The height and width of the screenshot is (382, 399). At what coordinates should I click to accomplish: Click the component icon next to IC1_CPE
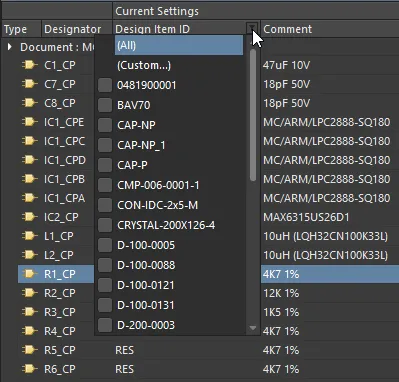click(x=29, y=122)
